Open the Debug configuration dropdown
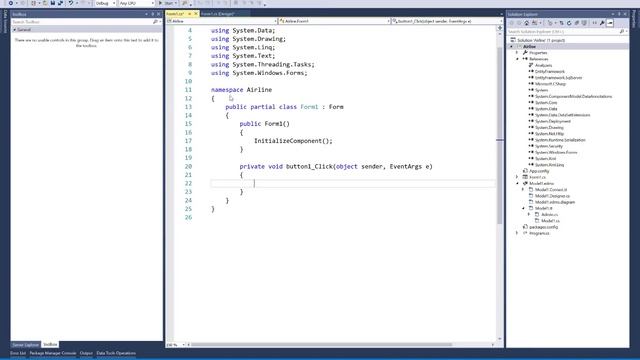Screen dimensions: 640x360 coord(105,3)
